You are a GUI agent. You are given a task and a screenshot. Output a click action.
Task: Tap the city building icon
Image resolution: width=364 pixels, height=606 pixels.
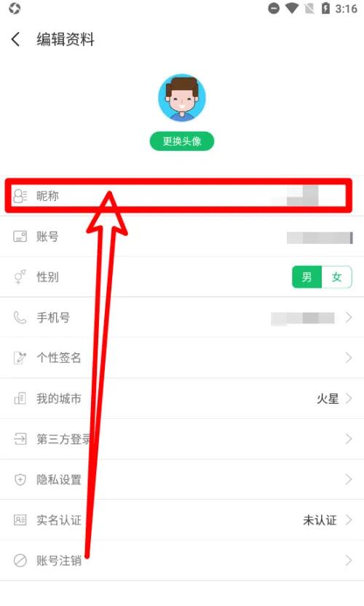coord(20,398)
